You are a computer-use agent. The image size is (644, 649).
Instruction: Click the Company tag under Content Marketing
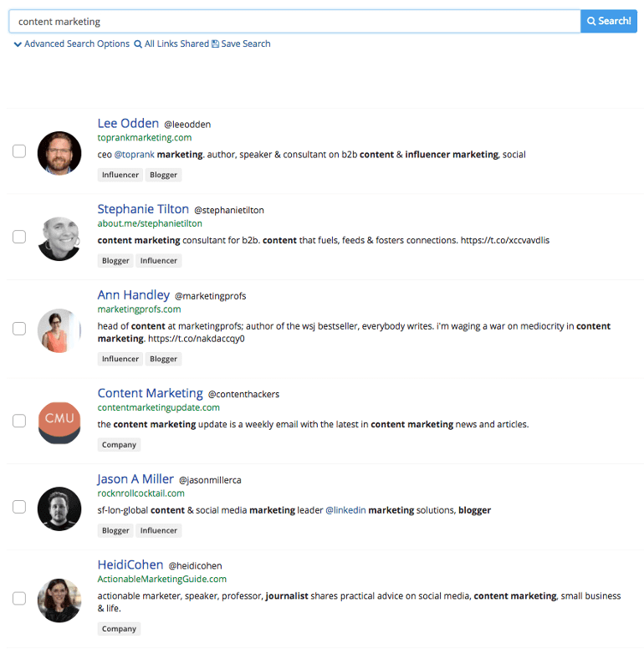pyautogui.click(x=120, y=445)
